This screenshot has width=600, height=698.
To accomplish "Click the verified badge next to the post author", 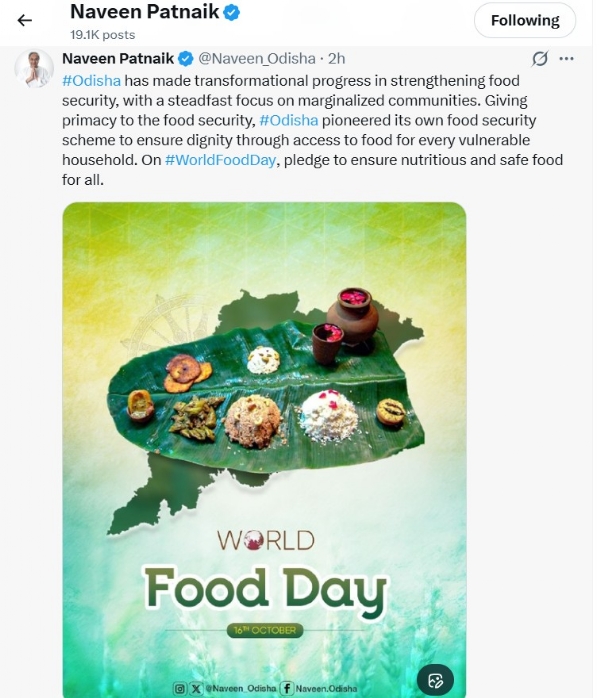I will click(186, 58).
